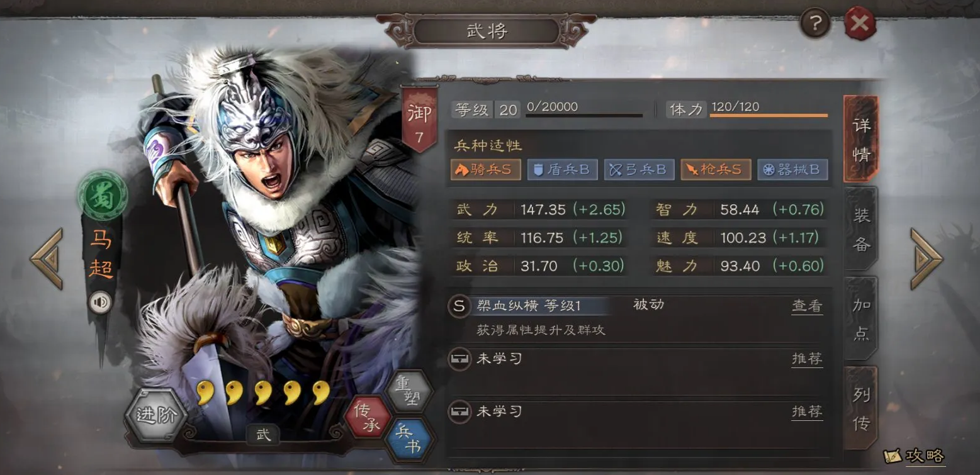Click 推荐 for second unlearned skill slot
Viewport: 980px width, 475px height.
click(807, 412)
